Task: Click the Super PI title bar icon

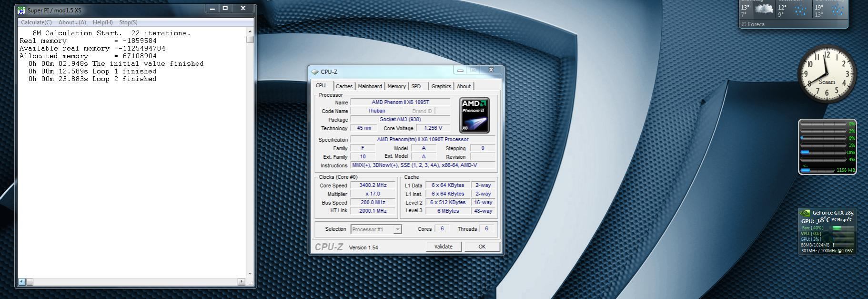Action: click(21, 10)
